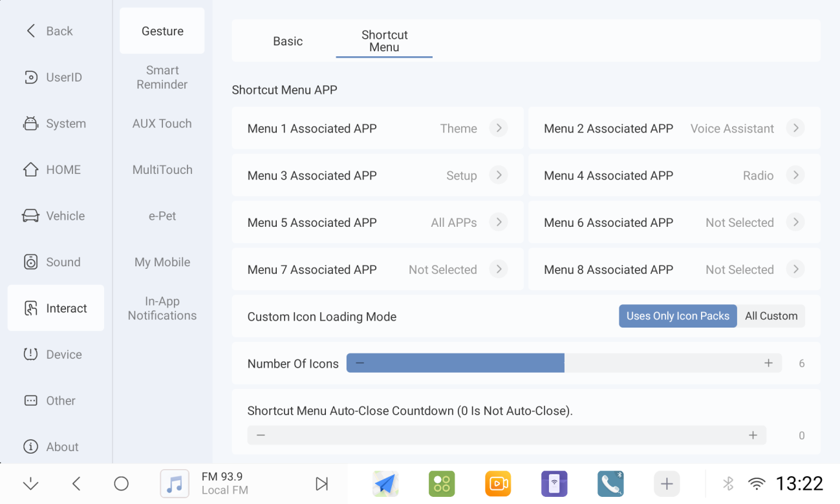The height and width of the screenshot is (504, 840).
Task: Launch the orange video player app
Action: (x=498, y=484)
